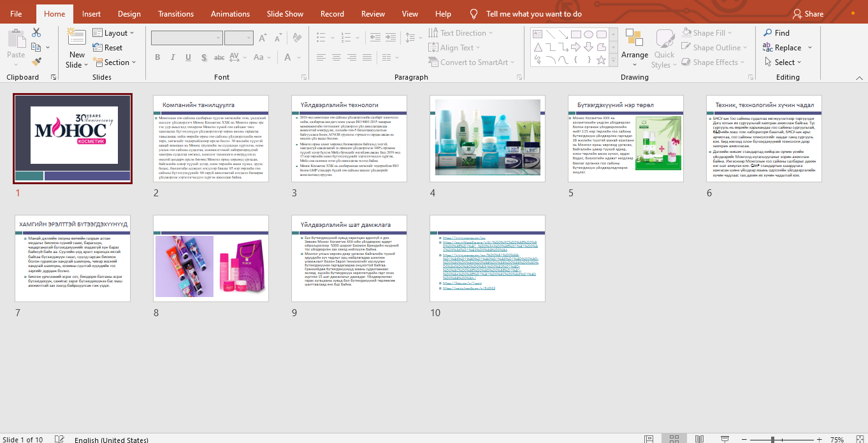Click the Normal view icon in status bar
This screenshot has width=868, height=443.
pyautogui.click(x=649, y=440)
